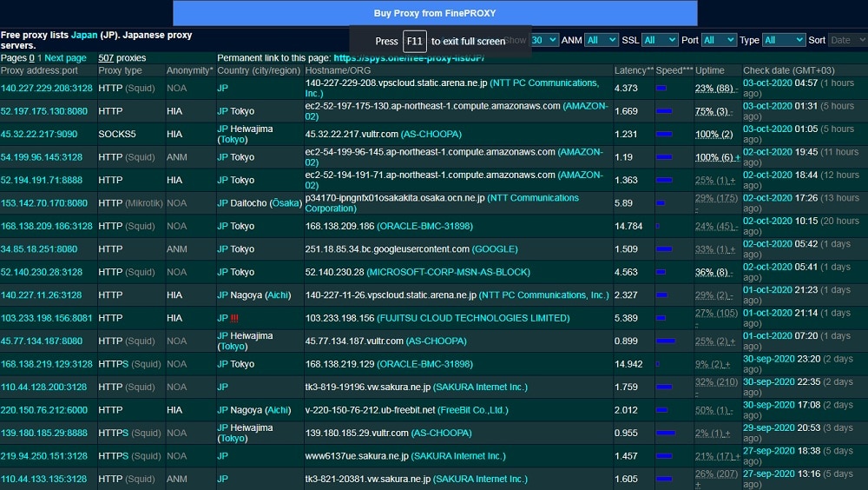The width and height of the screenshot is (868, 490).
Task: Click the Latency column header
Action: [634, 70]
